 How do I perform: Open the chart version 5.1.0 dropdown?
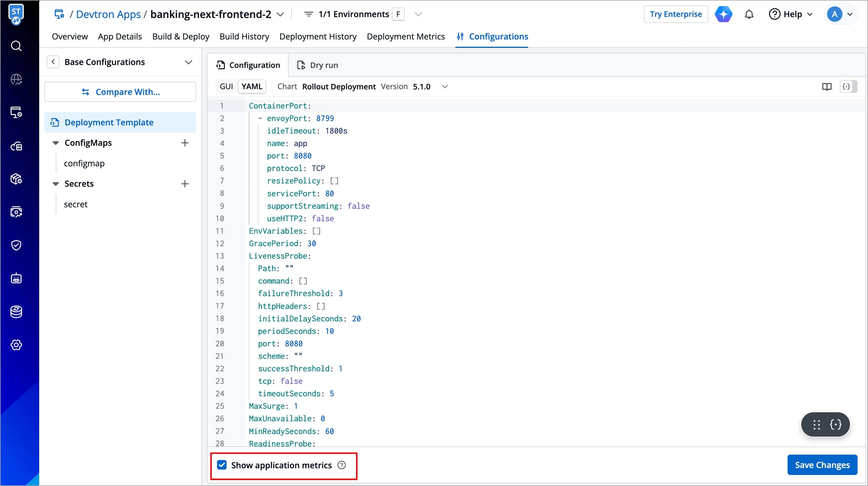coord(445,87)
